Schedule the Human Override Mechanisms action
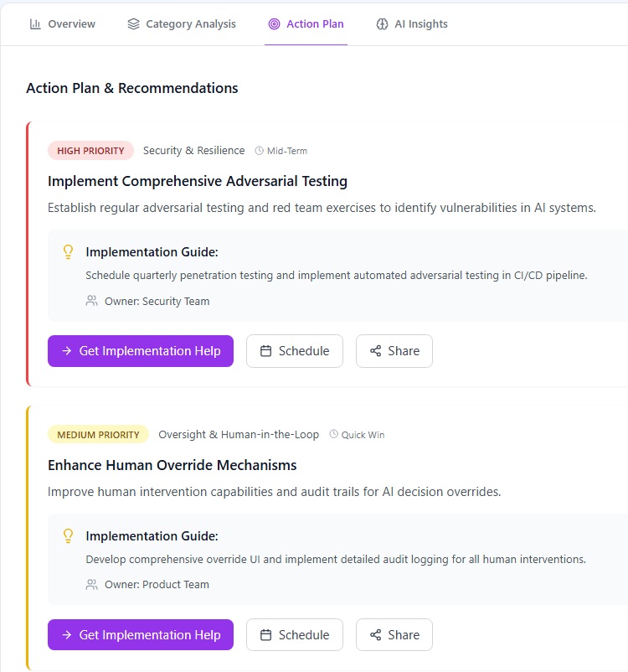This screenshot has width=628, height=672. coord(295,635)
